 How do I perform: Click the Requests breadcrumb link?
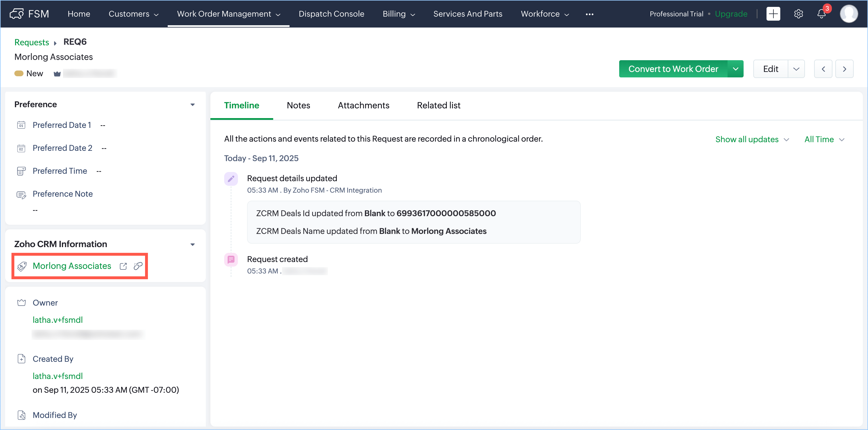[x=32, y=42]
